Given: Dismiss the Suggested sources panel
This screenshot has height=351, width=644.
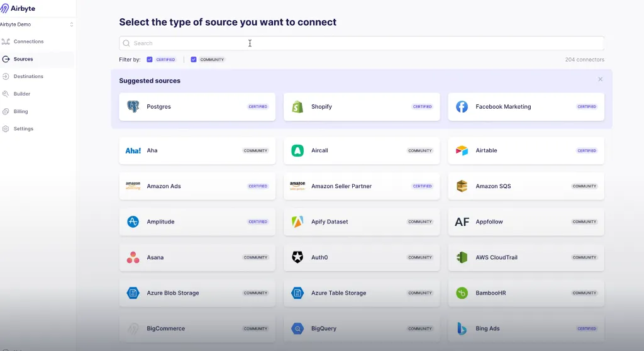Looking at the screenshot, I should (600, 79).
